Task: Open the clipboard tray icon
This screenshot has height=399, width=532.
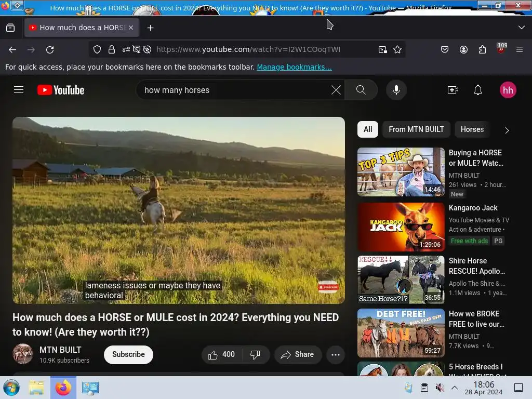Action: [424, 388]
